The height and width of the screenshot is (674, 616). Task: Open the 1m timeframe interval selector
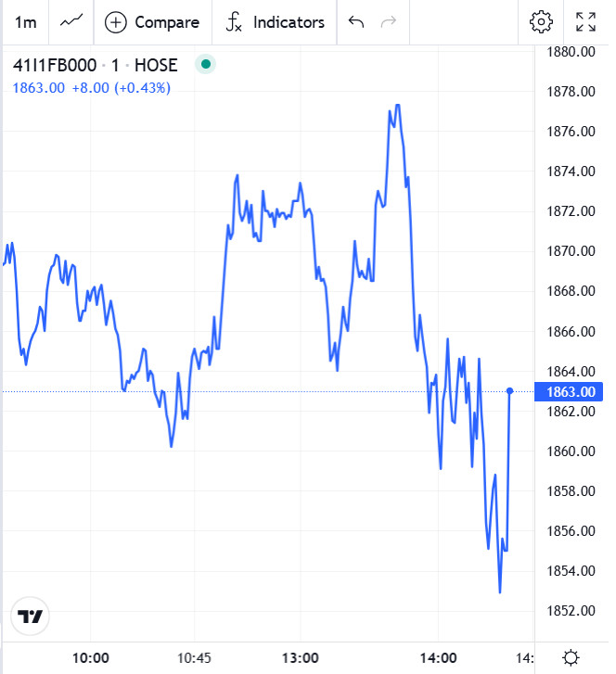[x=27, y=22]
